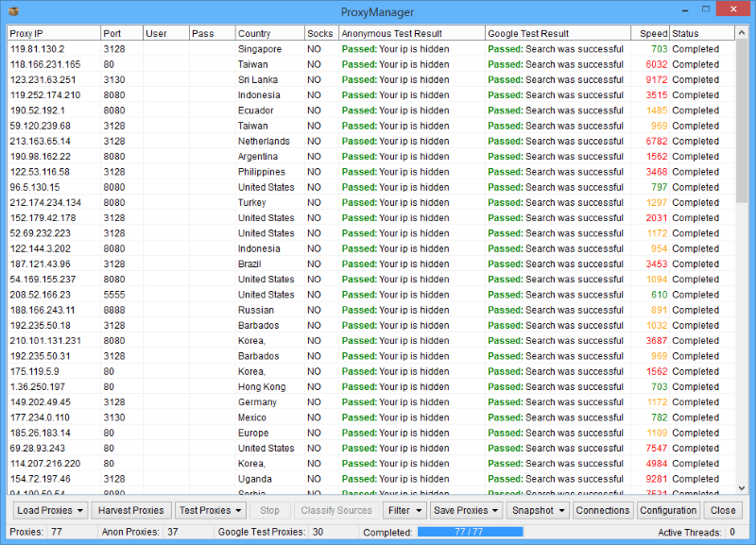Click the Google Test Result column header
This screenshot has height=545, width=756.
click(558, 33)
